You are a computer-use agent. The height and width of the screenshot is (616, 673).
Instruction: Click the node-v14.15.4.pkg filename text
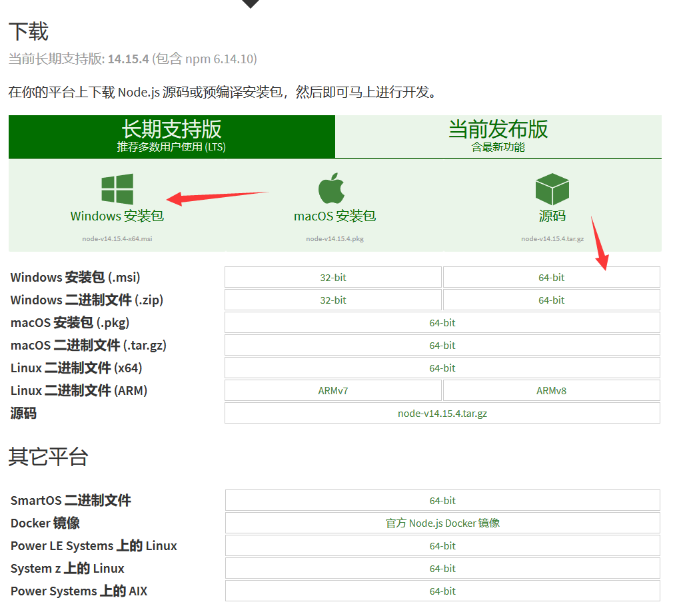335,239
